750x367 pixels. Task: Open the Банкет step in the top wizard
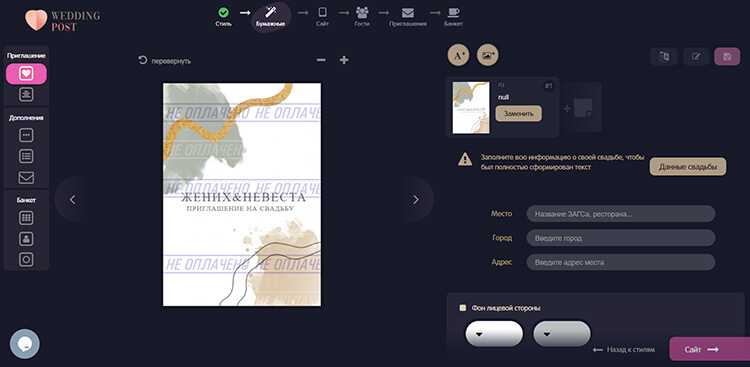pos(453,16)
